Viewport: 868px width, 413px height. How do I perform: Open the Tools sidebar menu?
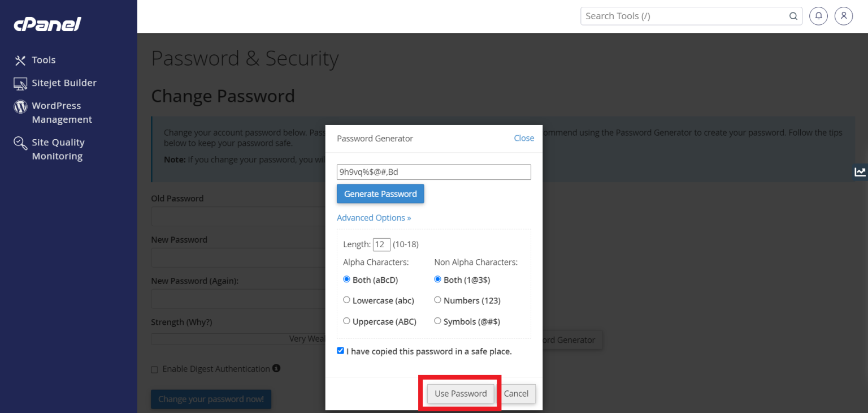click(x=44, y=59)
